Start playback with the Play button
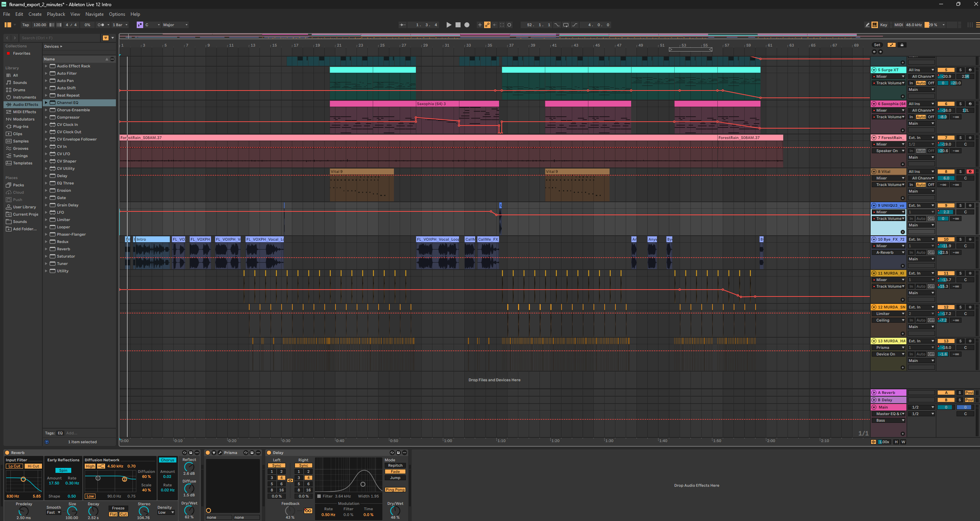The image size is (980, 521). [449, 25]
